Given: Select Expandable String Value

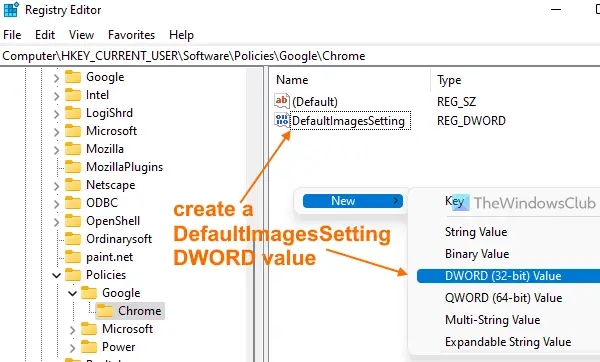Looking at the screenshot, I should point(508,341).
